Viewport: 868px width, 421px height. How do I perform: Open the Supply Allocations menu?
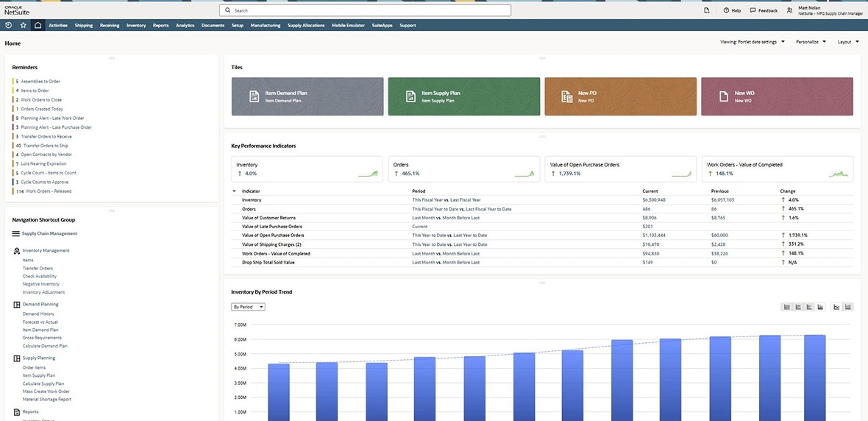pos(305,25)
